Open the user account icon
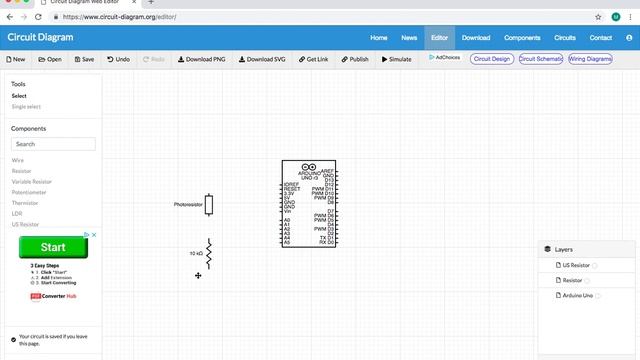The width and height of the screenshot is (640, 360). 629,38
